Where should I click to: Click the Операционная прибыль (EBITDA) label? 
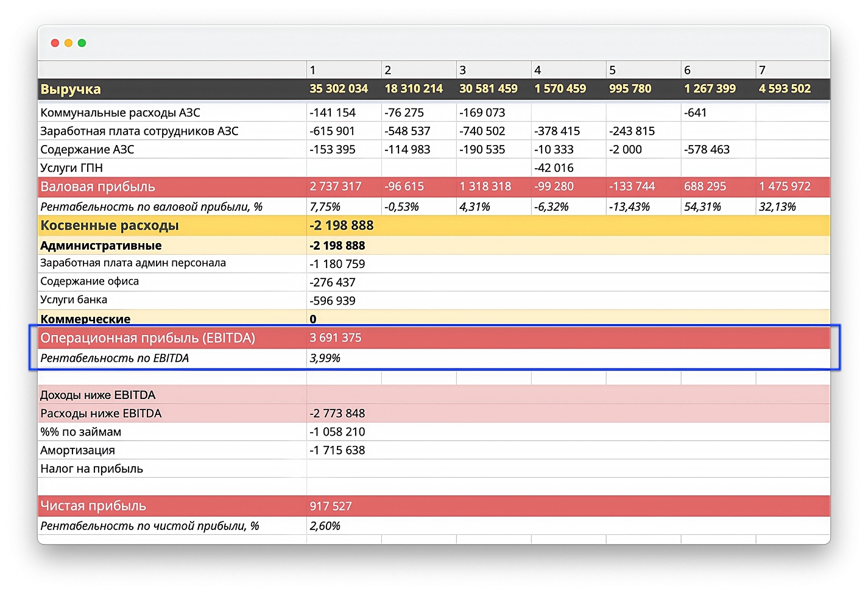147,338
